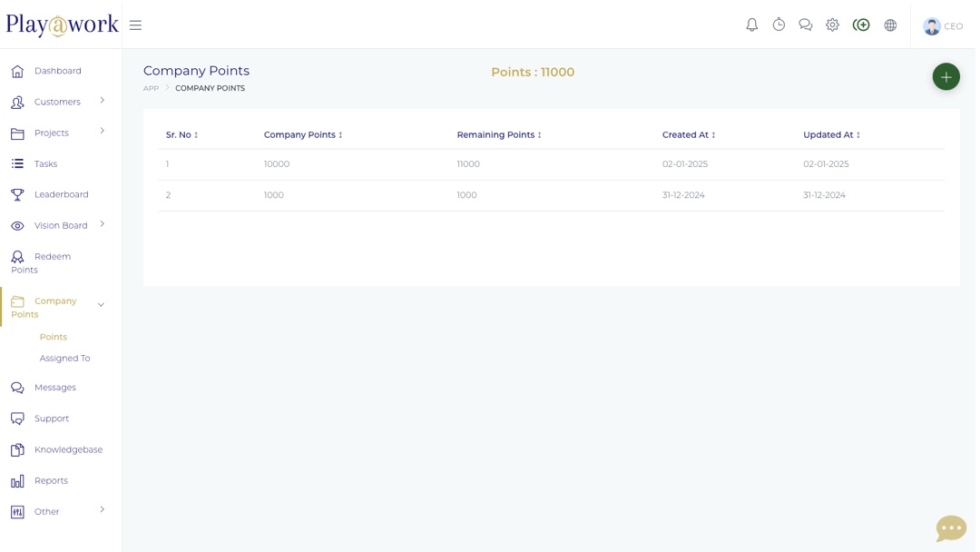Expand the Projects sidebar section
This screenshot has height=552, width=980.
pyautogui.click(x=52, y=133)
